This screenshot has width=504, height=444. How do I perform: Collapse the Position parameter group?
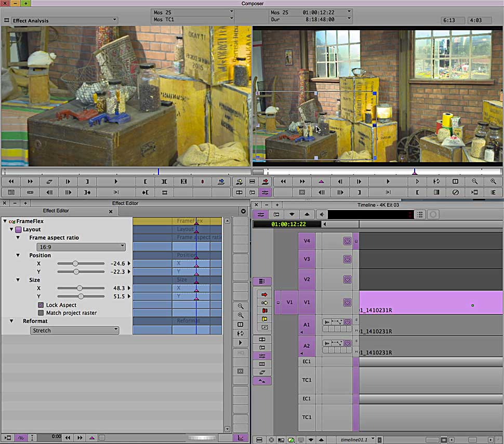click(x=18, y=255)
